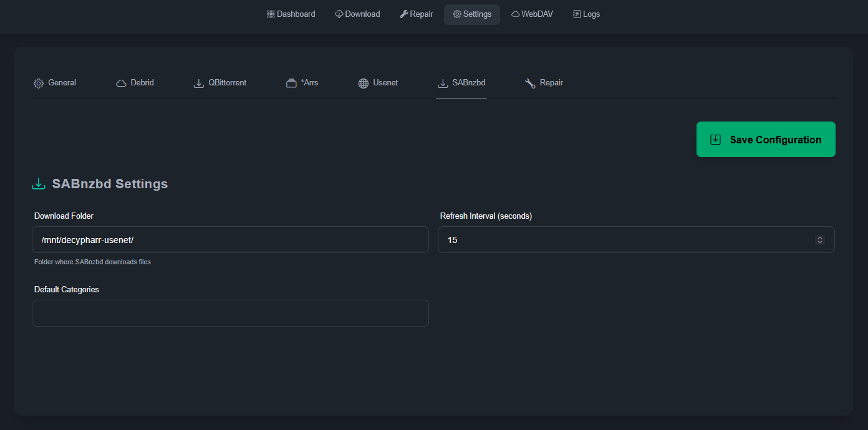The height and width of the screenshot is (430, 868).
Task: Open the QBittorrent settings tab
Action: click(x=220, y=83)
